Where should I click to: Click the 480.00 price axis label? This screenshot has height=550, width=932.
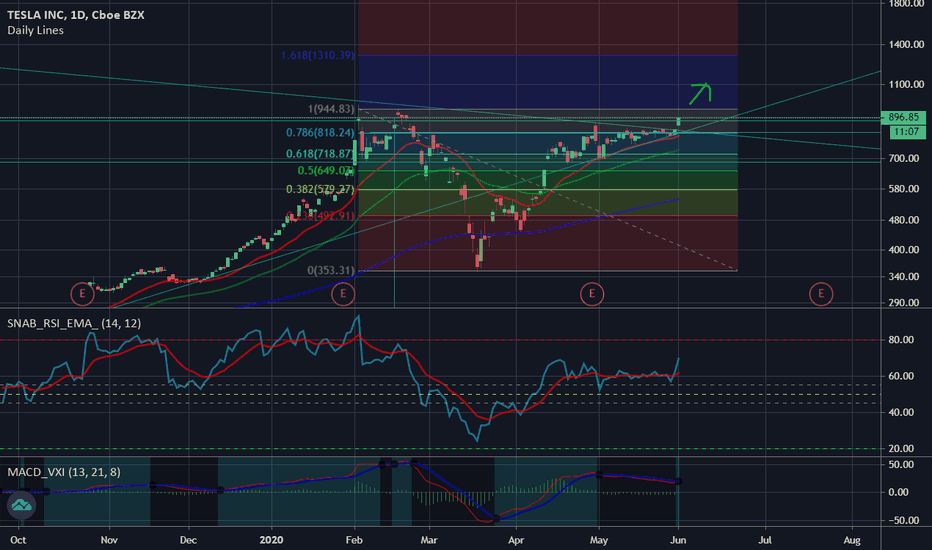pyautogui.click(x=904, y=220)
